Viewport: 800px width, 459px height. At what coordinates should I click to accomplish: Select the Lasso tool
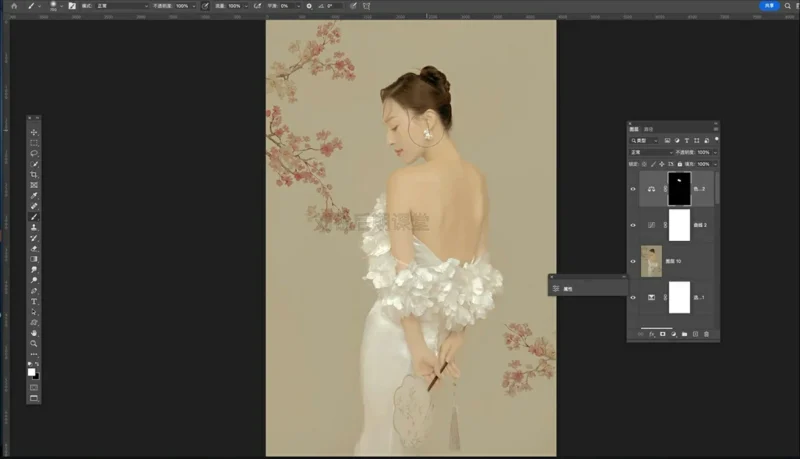[x=34, y=153]
